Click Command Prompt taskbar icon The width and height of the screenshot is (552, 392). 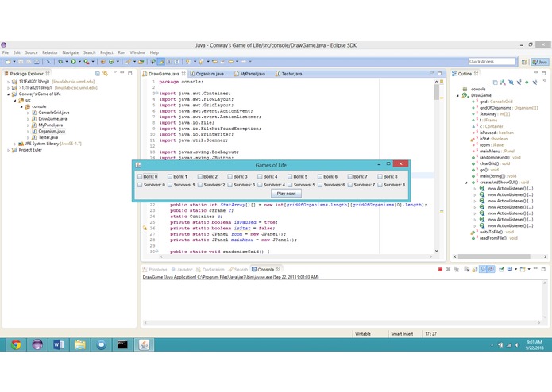click(122, 345)
